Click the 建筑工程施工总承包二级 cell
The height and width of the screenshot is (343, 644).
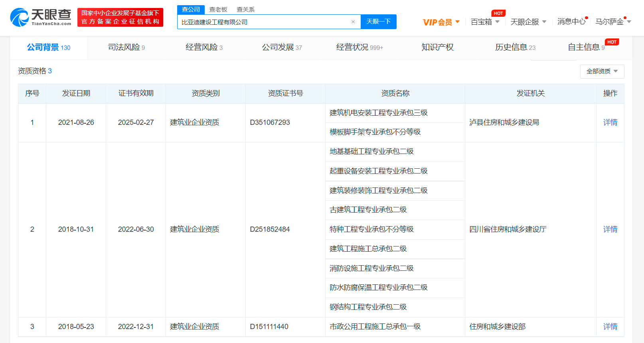tap(395, 249)
